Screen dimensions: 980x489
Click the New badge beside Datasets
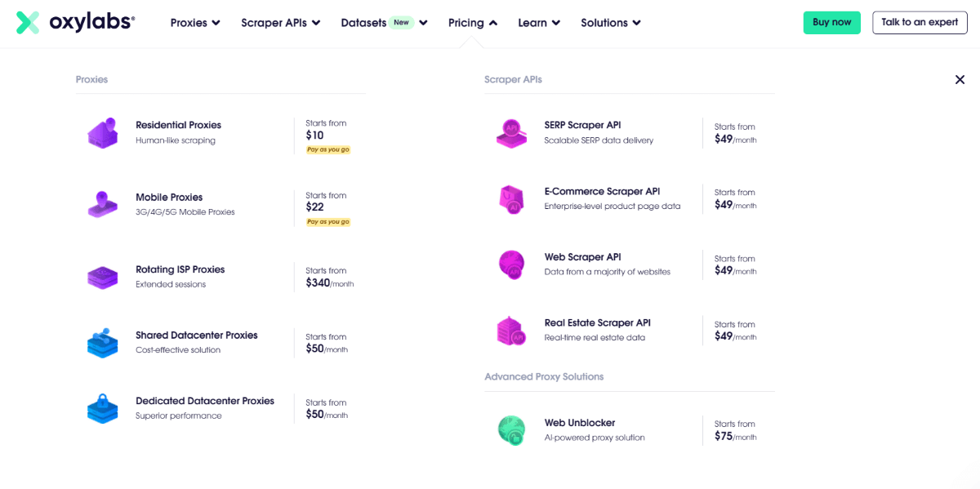(401, 23)
